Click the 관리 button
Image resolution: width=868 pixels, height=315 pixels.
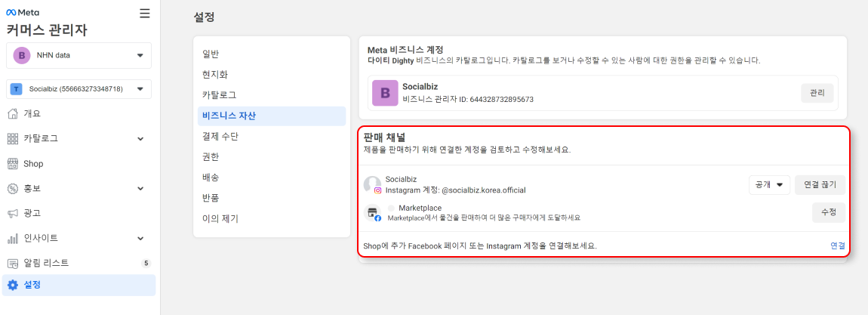click(x=817, y=93)
